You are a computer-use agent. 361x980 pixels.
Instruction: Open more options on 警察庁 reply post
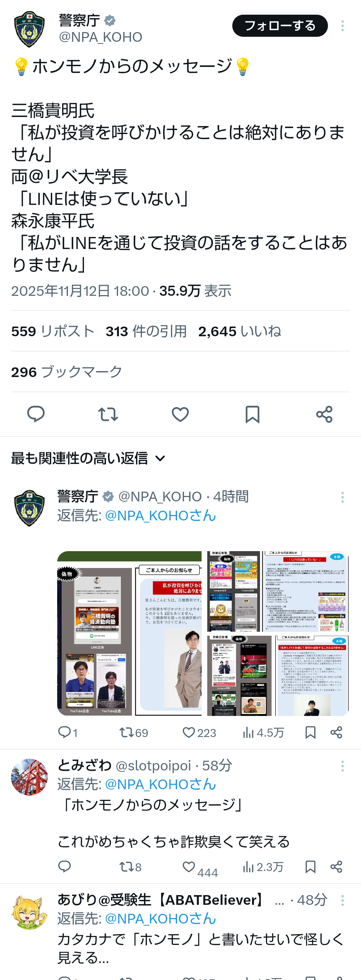click(342, 497)
